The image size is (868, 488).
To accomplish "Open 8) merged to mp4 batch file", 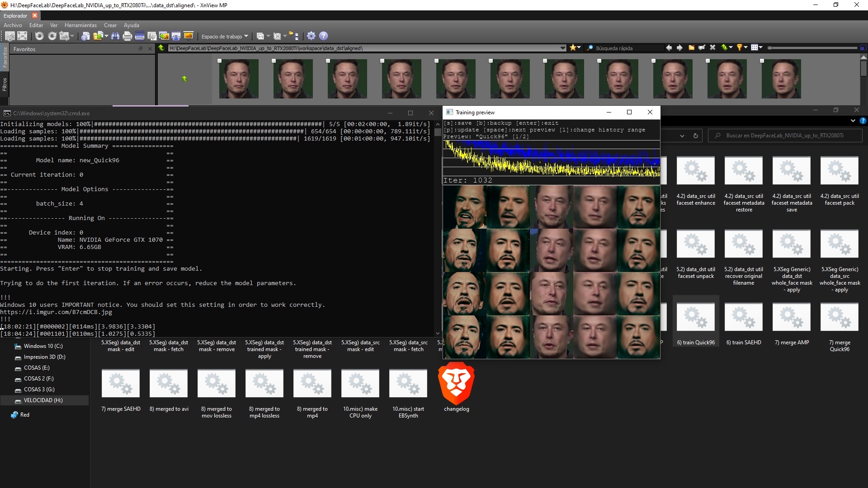I will pyautogui.click(x=312, y=394).
